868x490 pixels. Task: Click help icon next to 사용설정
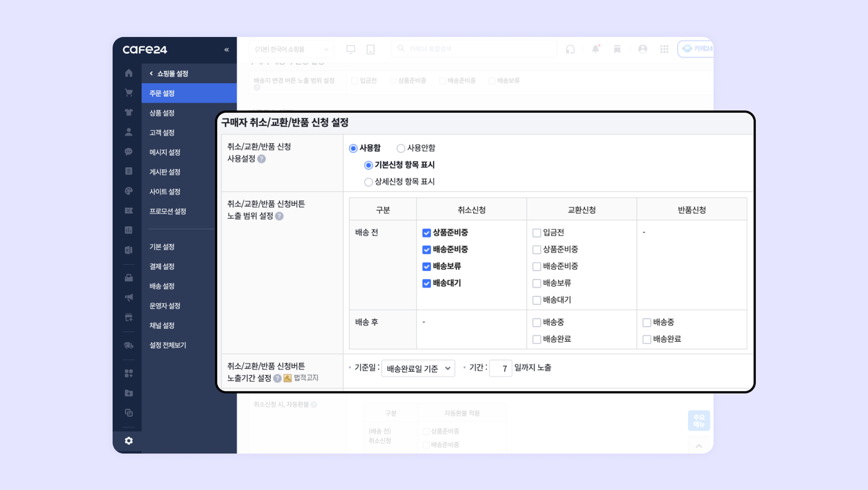[261, 159]
